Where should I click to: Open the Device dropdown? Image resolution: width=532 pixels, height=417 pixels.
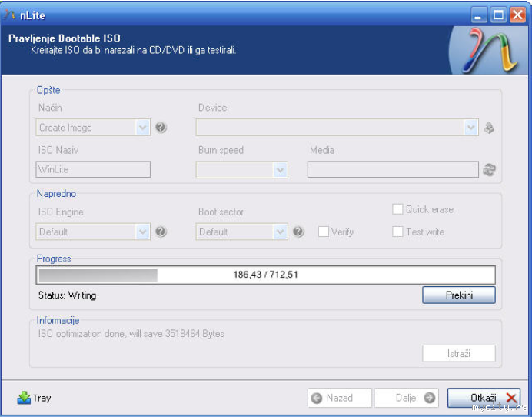[337, 128]
